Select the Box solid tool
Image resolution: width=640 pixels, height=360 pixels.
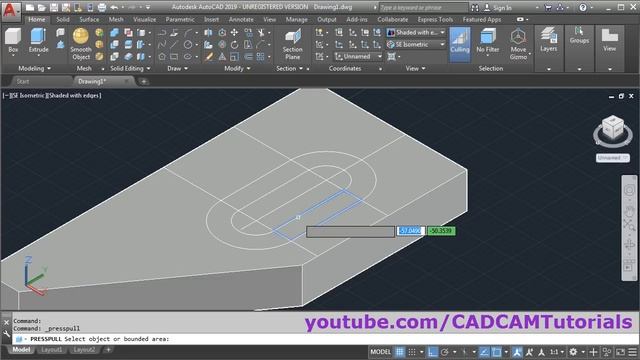click(x=13, y=41)
